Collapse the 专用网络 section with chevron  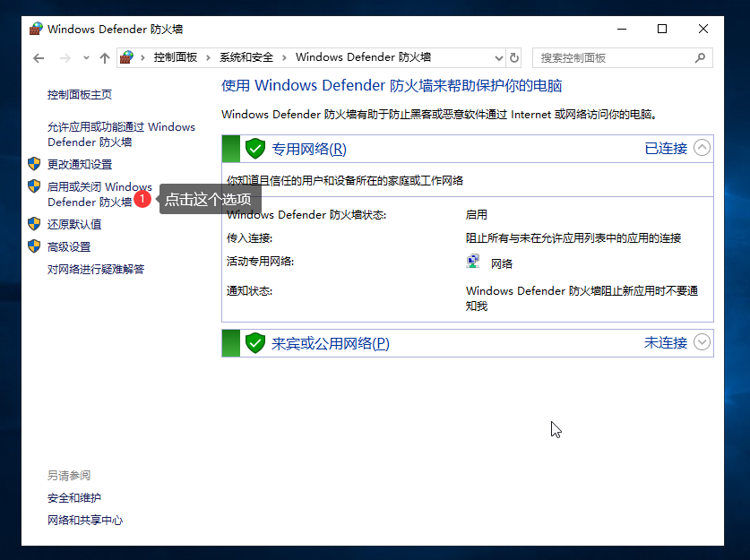coord(702,148)
